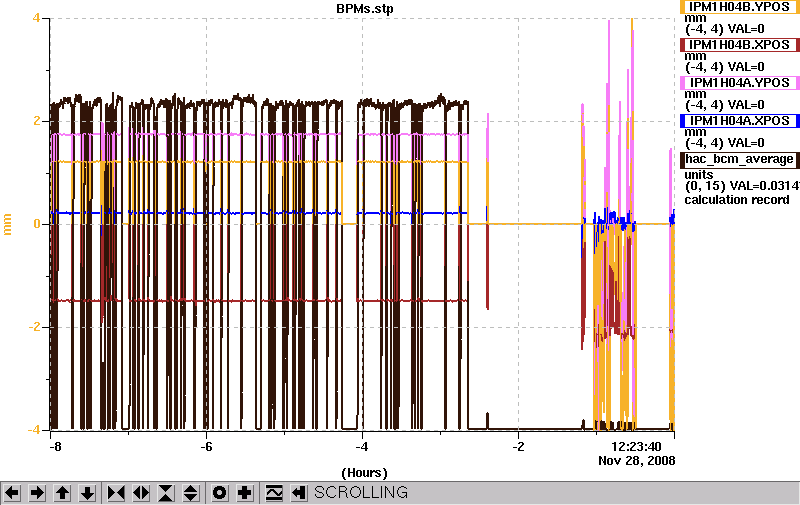Click the -2 y-axis tick label
Image resolution: width=800 pixels, height=505 pixels.
(34, 327)
